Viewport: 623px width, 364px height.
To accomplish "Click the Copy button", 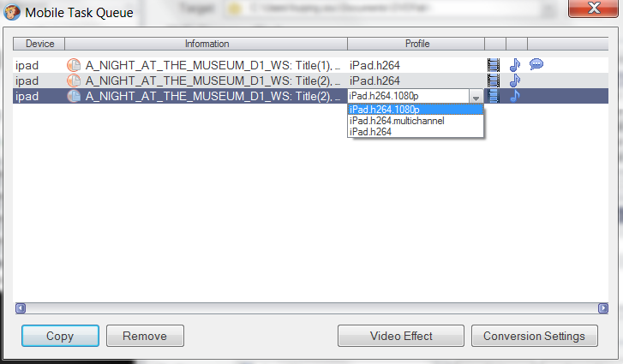I will 60,336.
